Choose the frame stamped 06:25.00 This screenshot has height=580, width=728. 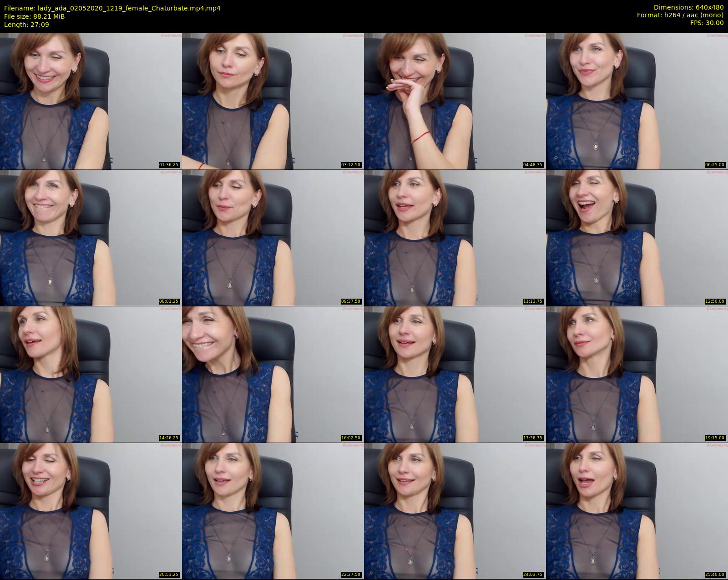(x=637, y=101)
